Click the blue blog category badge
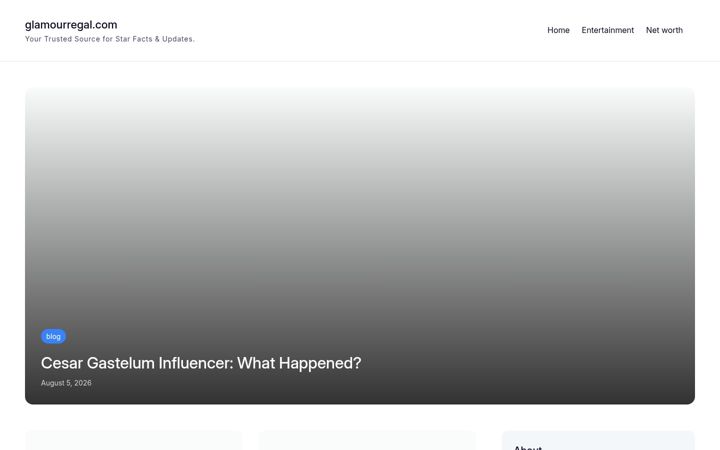The width and height of the screenshot is (720, 450). (53, 337)
